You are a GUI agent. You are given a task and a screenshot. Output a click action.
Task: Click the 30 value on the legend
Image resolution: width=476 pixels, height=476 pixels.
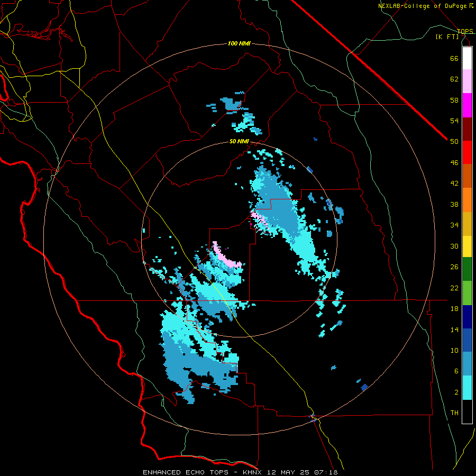coord(454,246)
